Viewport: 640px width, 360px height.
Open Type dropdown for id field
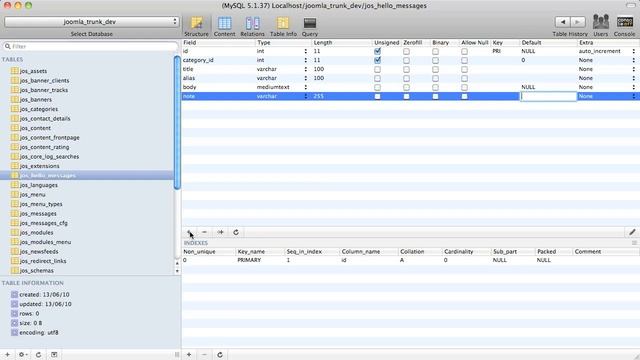(305, 51)
